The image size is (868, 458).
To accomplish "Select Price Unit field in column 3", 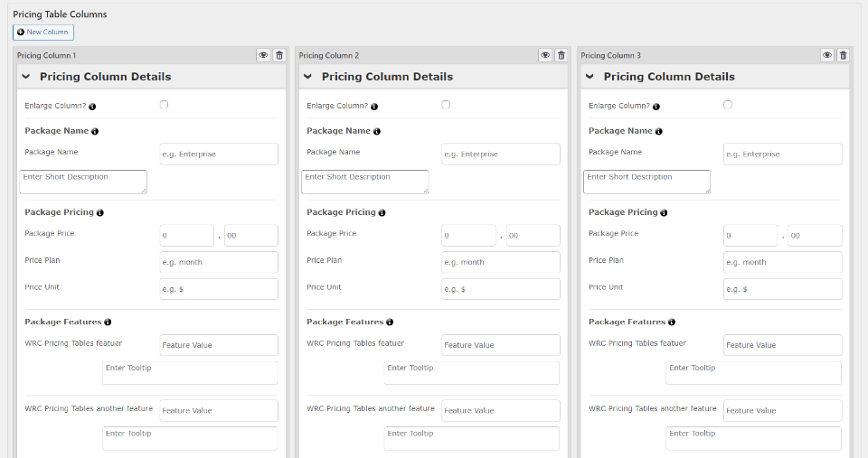I will click(783, 289).
